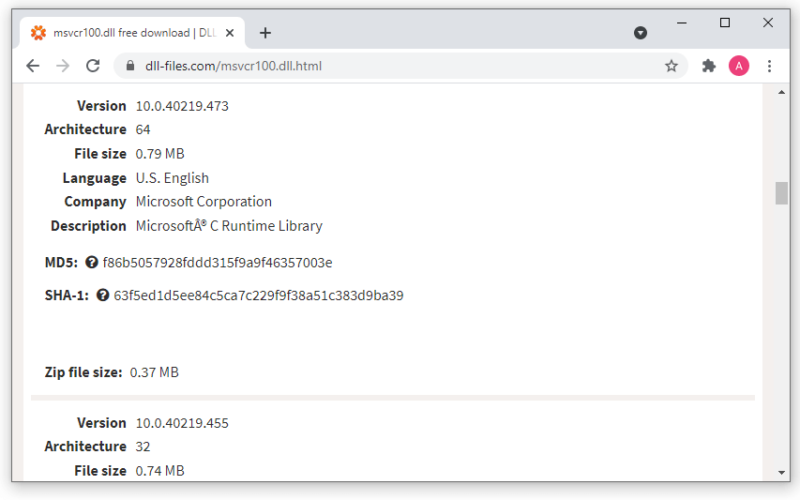800x500 pixels.
Task: Click the 'Zip file size:' label
Action: pyautogui.click(x=84, y=372)
